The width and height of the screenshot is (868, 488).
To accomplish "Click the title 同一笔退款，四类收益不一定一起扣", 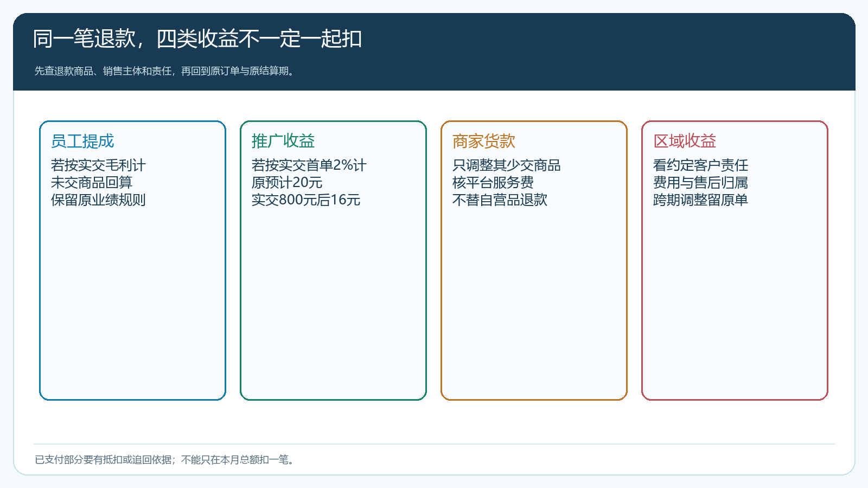I will 197,38.
